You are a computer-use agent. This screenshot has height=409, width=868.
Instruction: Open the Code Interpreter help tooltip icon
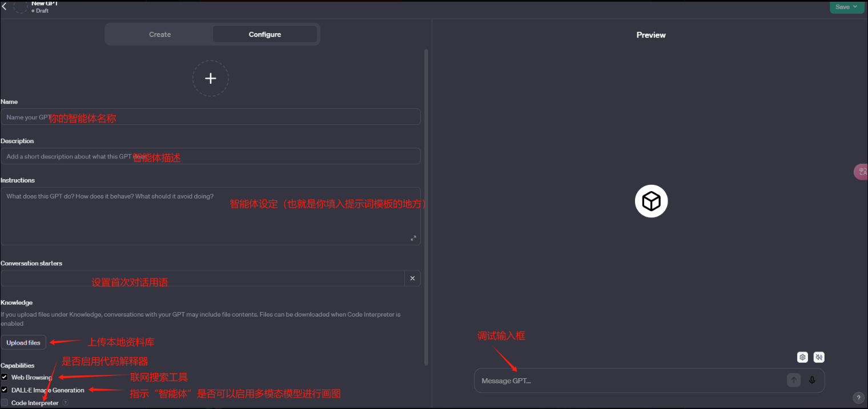tap(65, 403)
